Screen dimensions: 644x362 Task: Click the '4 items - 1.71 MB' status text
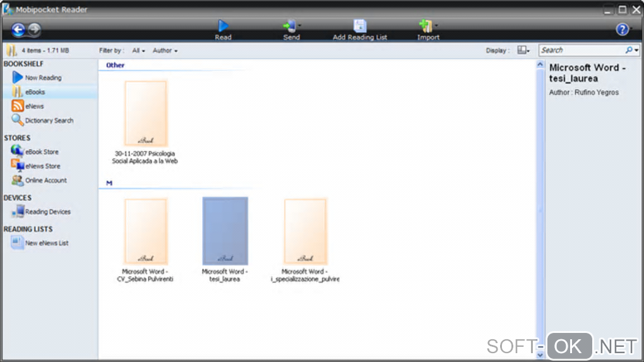pyautogui.click(x=45, y=51)
